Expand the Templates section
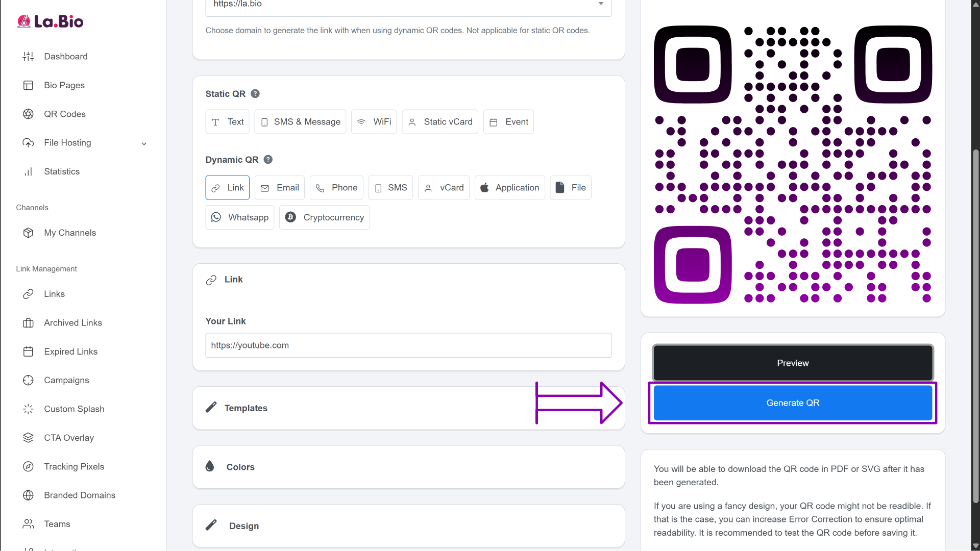The height and width of the screenshot is (551, 980). [x=246, y=408]
